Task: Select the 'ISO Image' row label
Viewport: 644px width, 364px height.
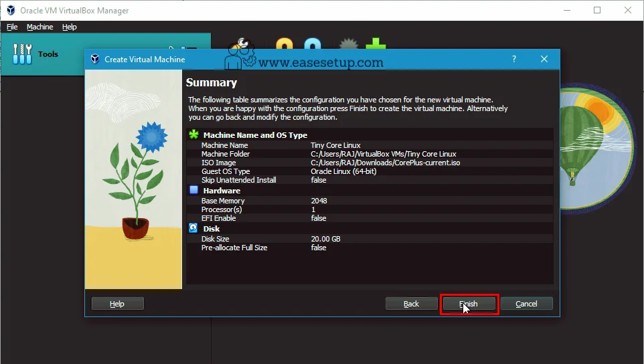Action: tap(218, 163)
